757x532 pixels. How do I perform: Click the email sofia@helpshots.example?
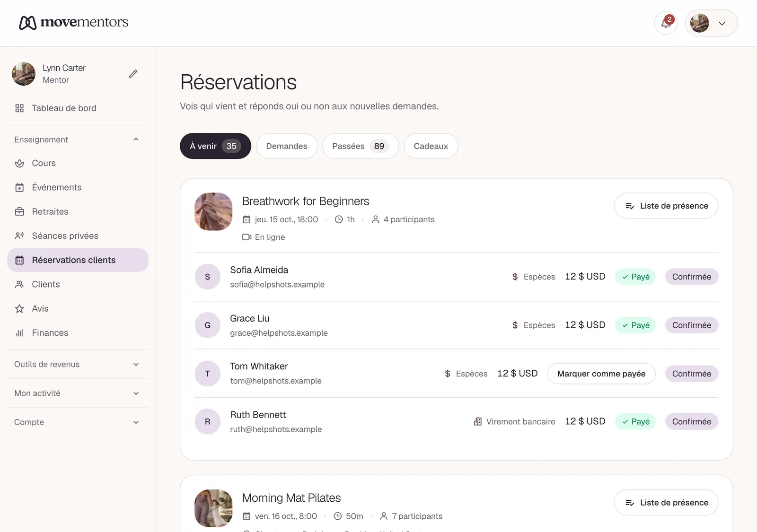click(x=277, y=285)
